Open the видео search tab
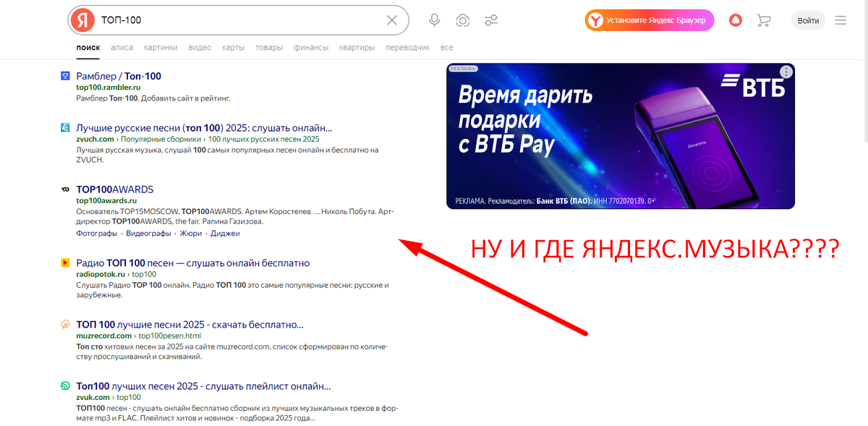 pos(200,47)
